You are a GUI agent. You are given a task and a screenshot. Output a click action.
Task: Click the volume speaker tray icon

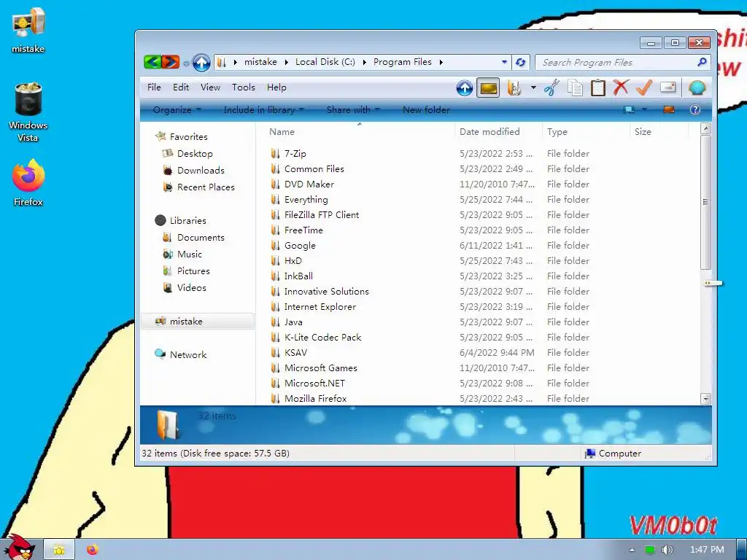(x=667, y=550)
